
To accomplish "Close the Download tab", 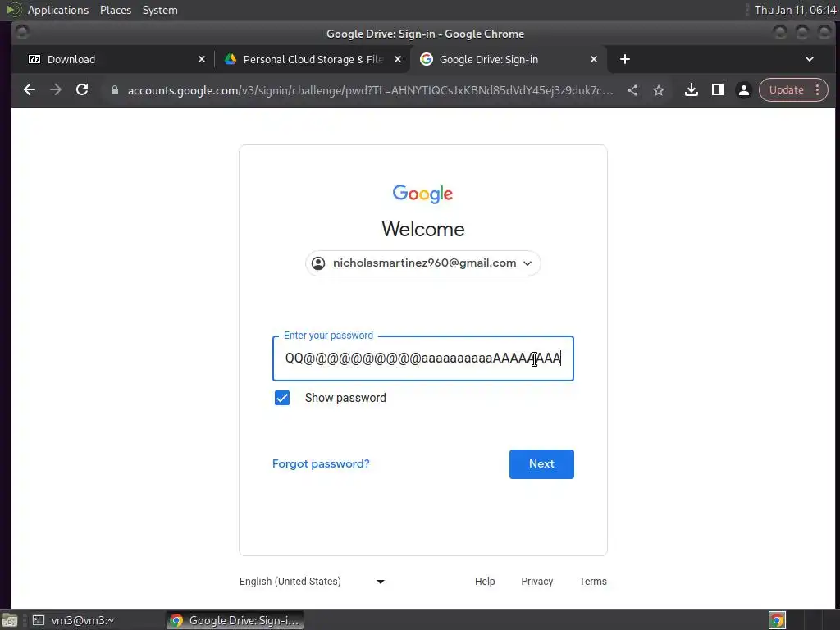I will (x=202, y=59).
